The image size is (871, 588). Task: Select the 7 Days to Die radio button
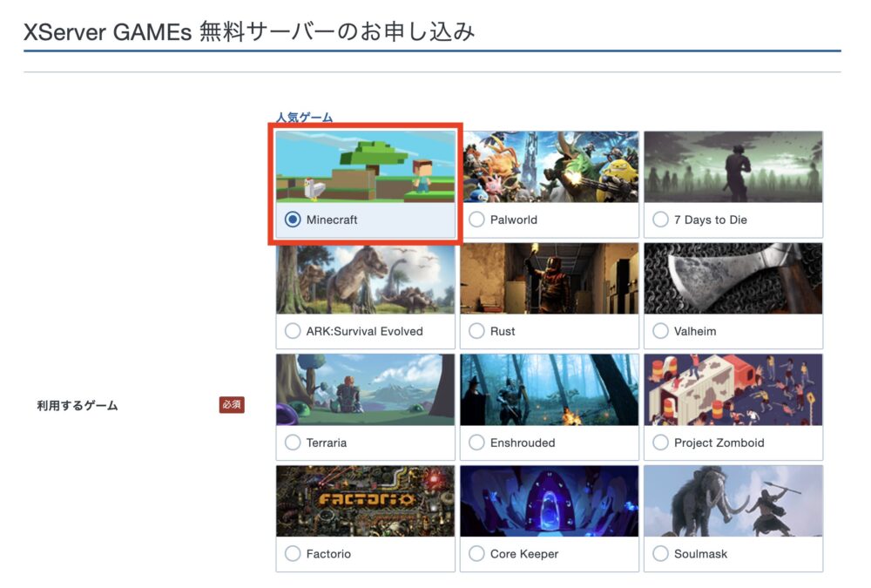[660, 220]
